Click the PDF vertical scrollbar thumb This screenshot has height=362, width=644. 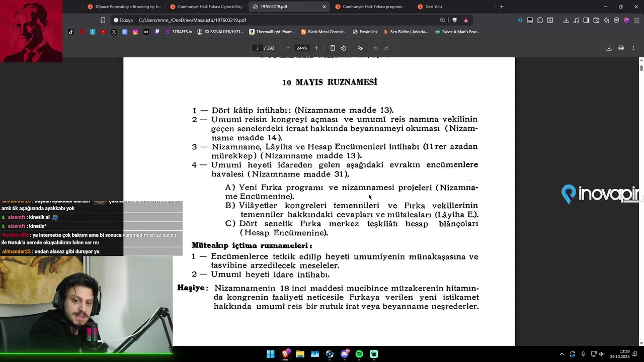(641, 68)
